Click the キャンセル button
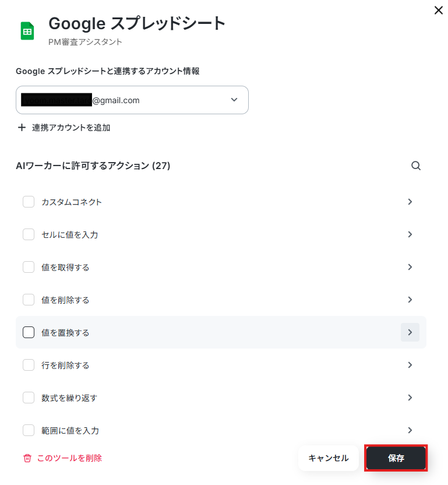448x485 pixels. [x=329, y=458]
